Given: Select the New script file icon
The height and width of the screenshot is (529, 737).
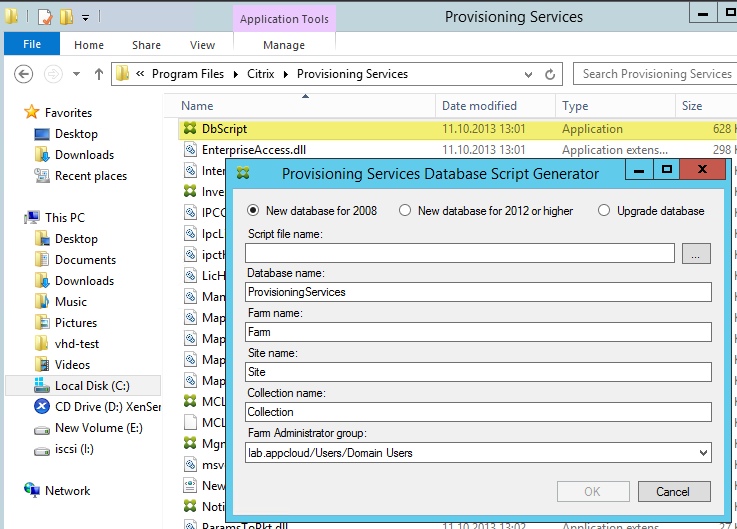Looking at the screenshot, I should [190, 485].
